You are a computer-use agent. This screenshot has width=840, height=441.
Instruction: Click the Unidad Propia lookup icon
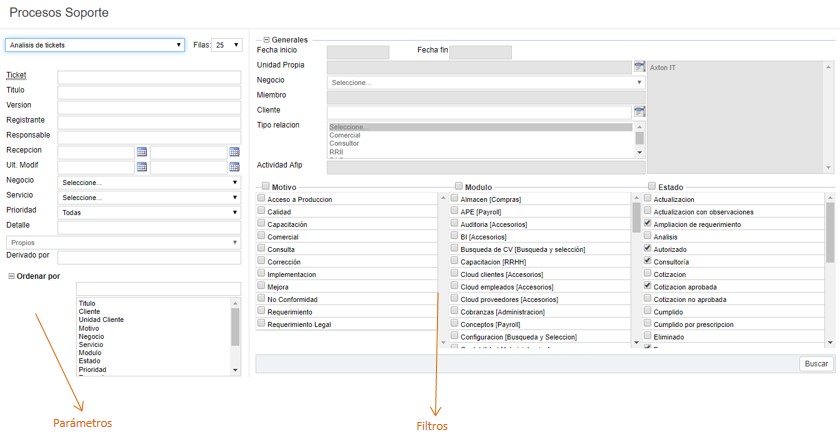(x=639, y=66)
